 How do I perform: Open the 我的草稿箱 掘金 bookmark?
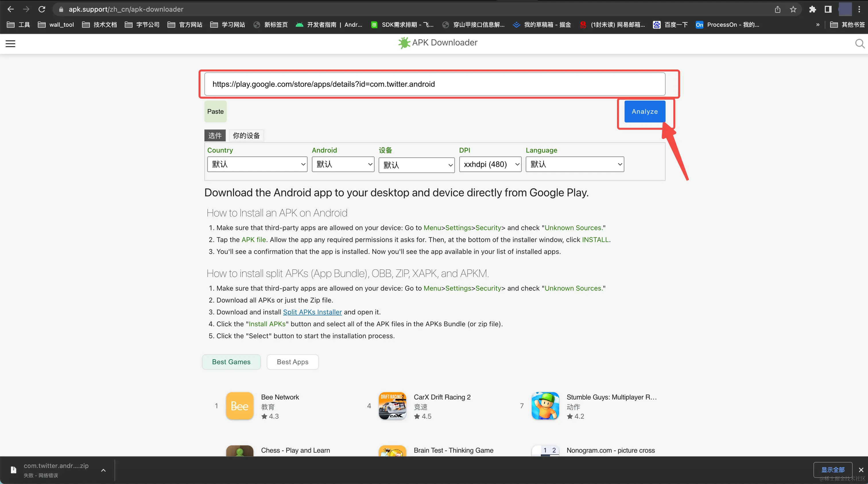point(542,25)
